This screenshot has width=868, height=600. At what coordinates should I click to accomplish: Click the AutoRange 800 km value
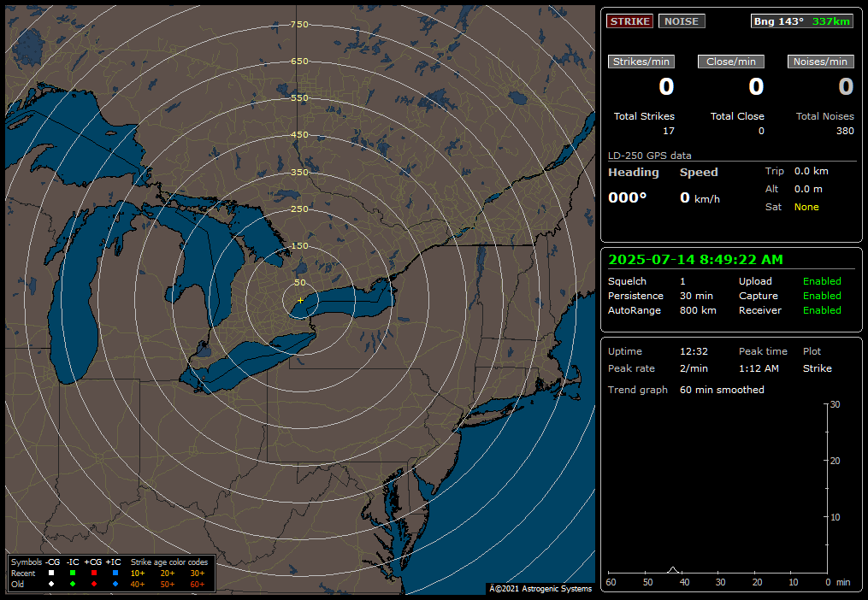698,310
